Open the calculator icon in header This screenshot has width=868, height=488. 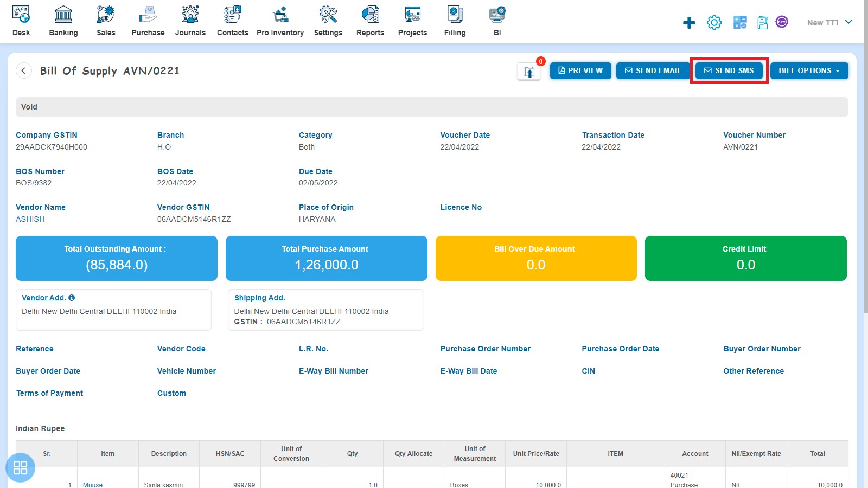pos(740,22)
